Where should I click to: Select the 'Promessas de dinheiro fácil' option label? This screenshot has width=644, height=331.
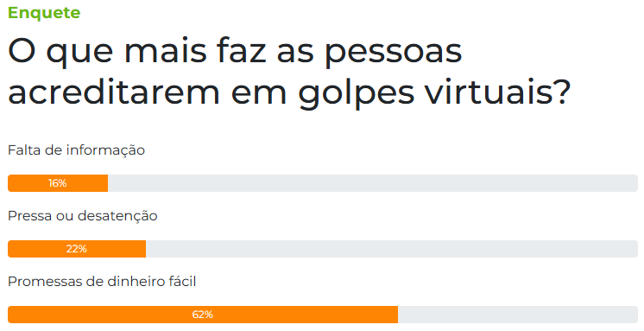coord(102,282)
